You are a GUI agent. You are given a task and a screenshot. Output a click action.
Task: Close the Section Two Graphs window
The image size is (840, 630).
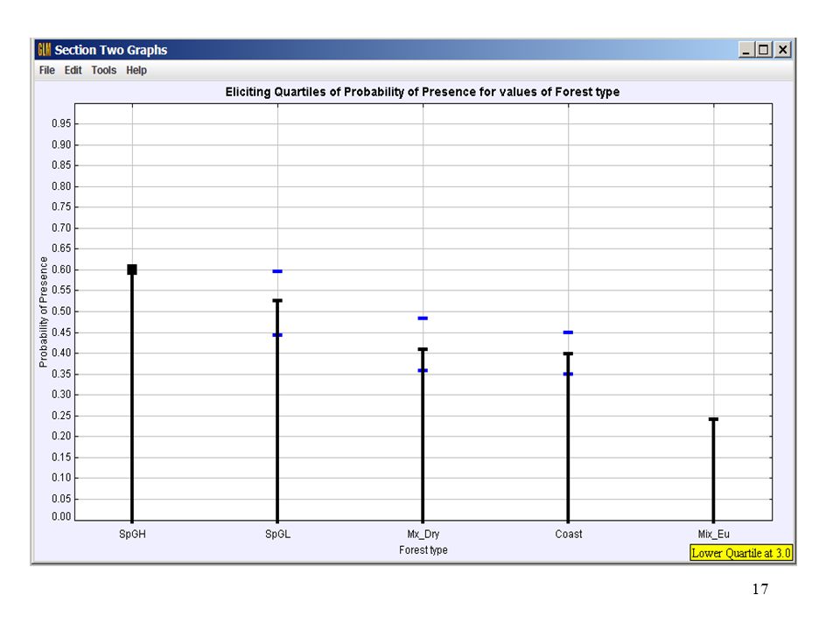(x=782, y=50)
